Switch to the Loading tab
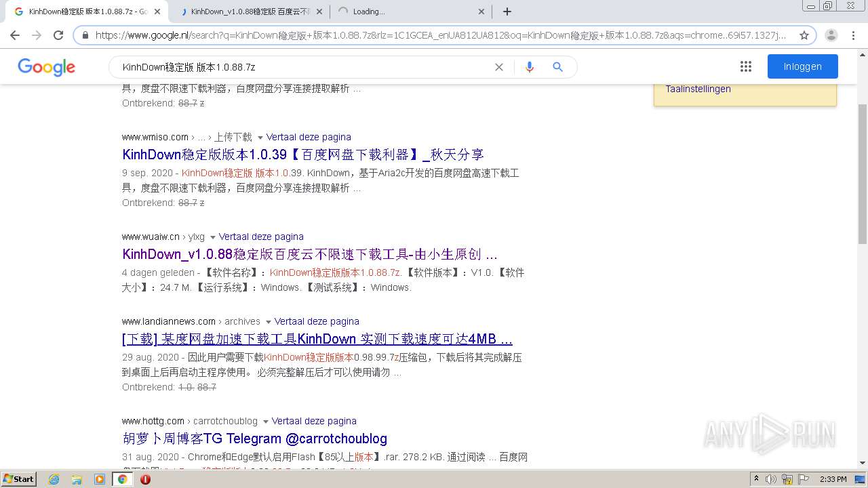Image resolution: width=868 pixels, height=488 pixels. point(410,12)
